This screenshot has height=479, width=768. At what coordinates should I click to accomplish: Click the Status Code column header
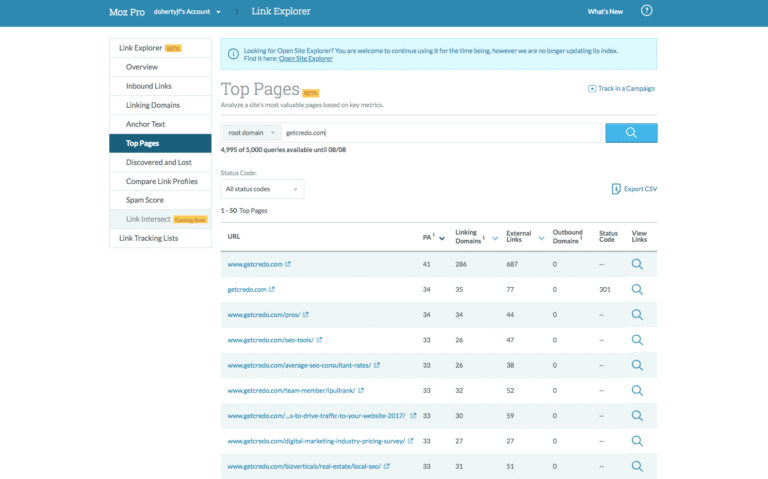608,237
